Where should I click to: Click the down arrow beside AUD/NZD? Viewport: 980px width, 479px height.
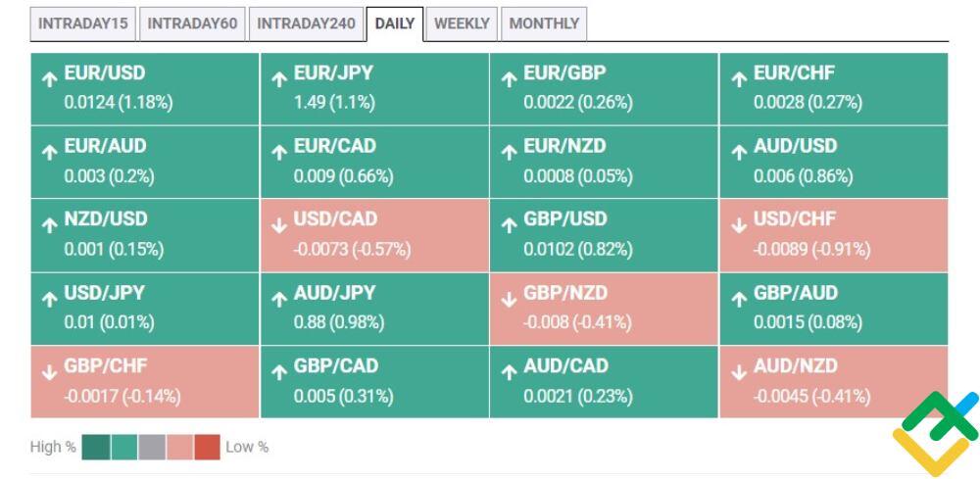[x=739, y=372]
